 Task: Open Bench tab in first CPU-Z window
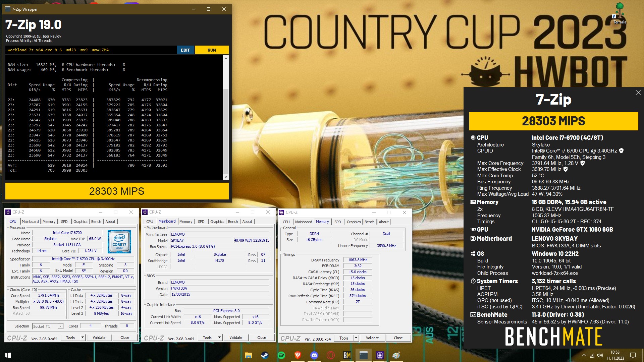tap(96, 222)
